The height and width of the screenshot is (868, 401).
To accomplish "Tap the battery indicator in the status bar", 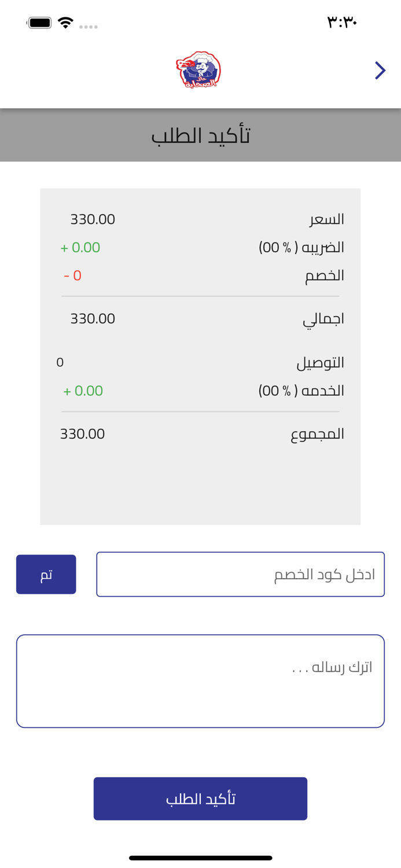I will [x=38, y=23].
